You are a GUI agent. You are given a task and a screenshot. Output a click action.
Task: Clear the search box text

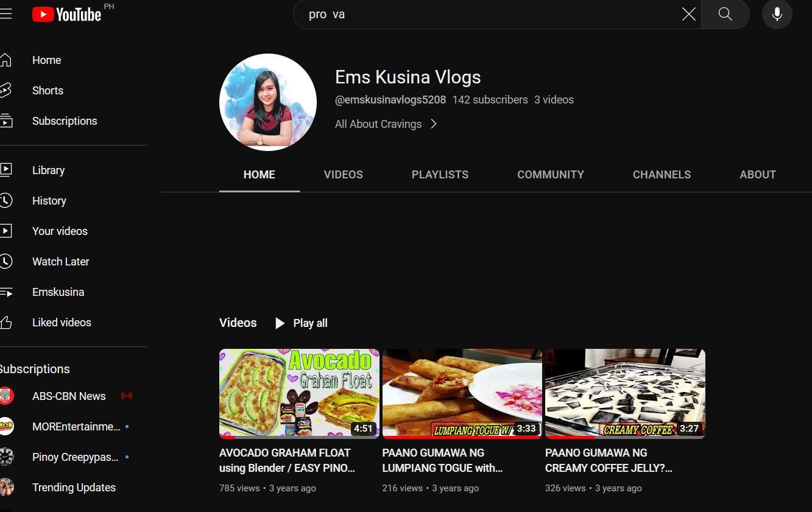[688, 14]
